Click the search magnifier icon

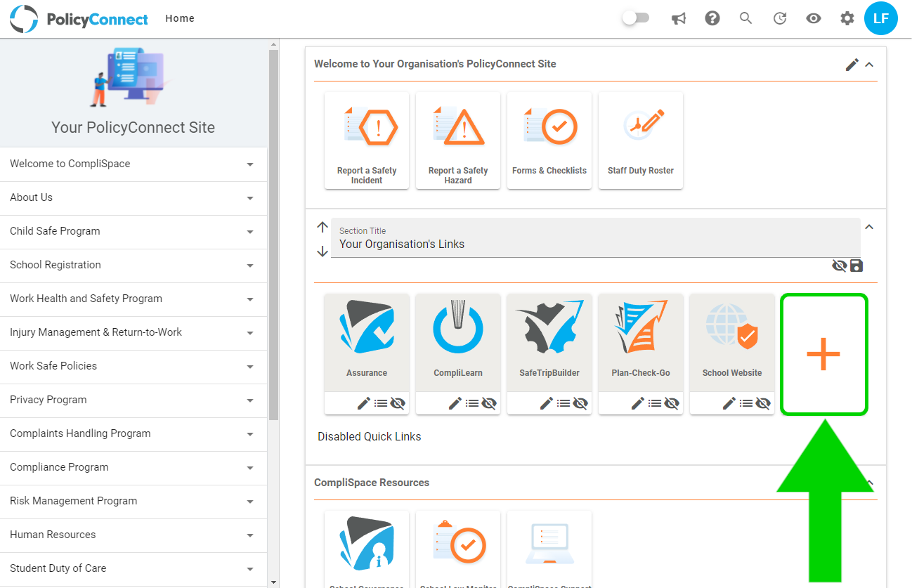click(x=746, y=19)
